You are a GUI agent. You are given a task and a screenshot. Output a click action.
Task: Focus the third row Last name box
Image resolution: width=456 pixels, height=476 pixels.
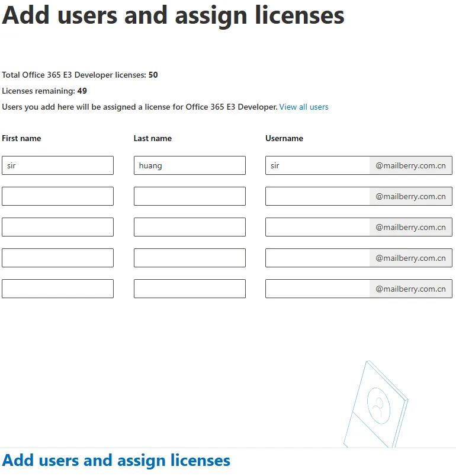(190, 227)
